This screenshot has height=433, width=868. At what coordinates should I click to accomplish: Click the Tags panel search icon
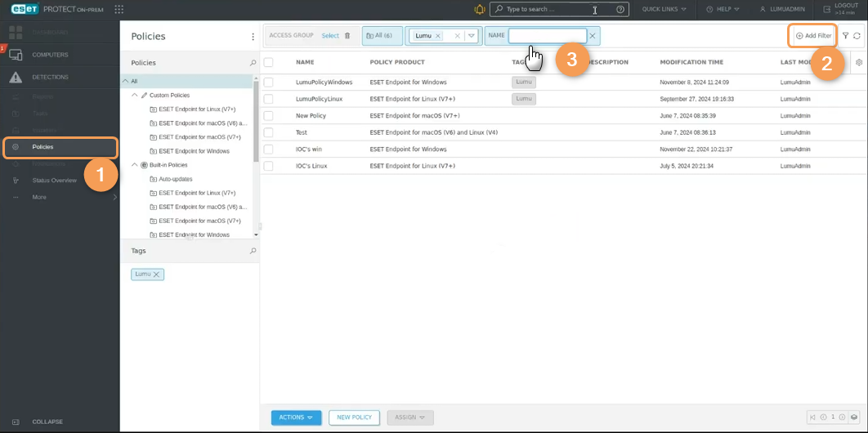pyautogui.click(x=253, y=251)
